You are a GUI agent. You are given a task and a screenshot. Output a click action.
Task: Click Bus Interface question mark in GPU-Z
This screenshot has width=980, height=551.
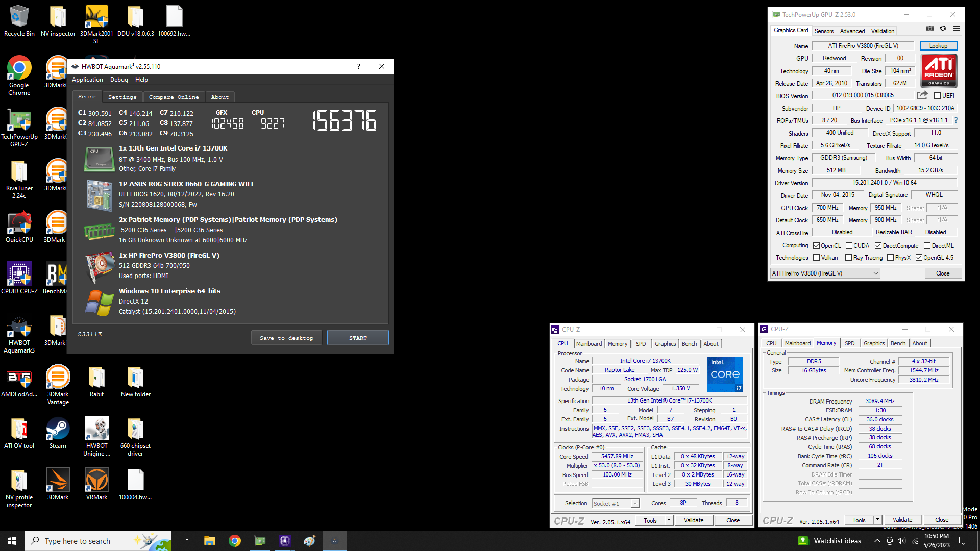955,120
